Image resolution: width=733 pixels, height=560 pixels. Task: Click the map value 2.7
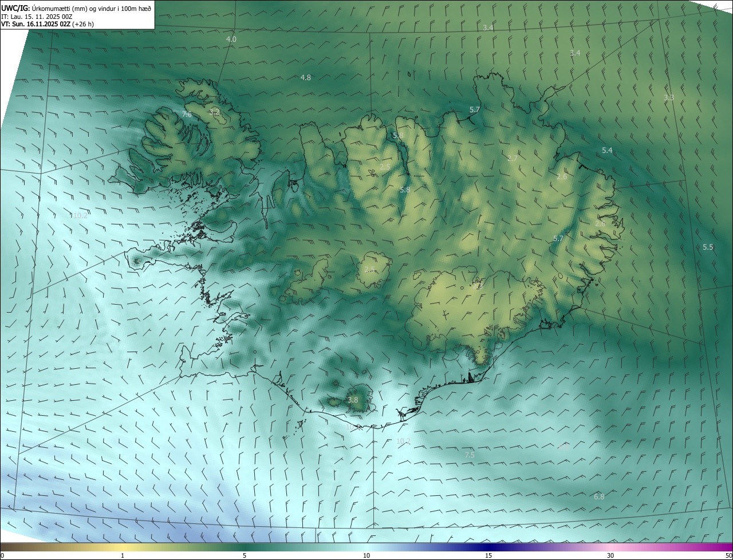click(513, 158)
